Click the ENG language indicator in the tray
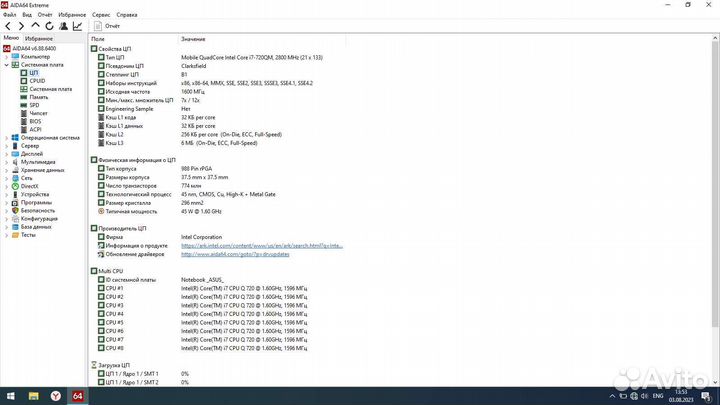This screenshot has width=720, height=405. point(658,396)
